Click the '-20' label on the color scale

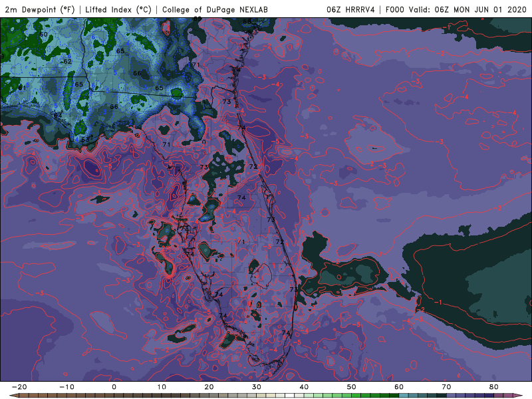[19, 387]
